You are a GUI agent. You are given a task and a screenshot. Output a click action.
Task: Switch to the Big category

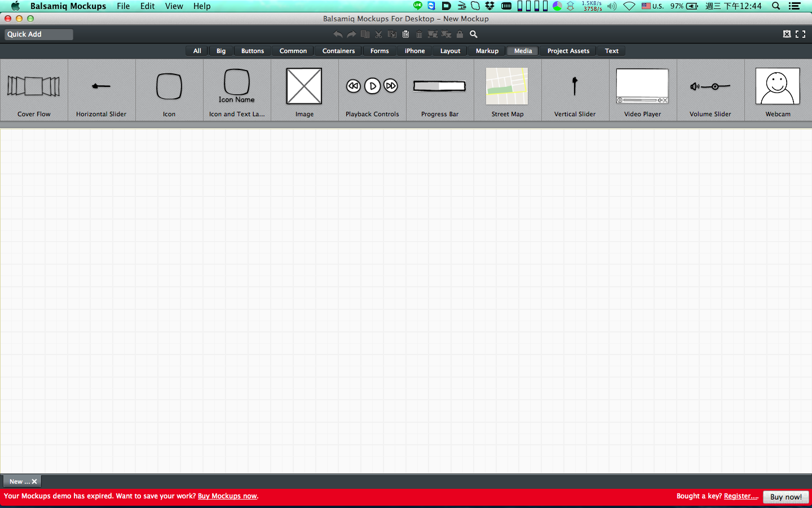point(221,51)
